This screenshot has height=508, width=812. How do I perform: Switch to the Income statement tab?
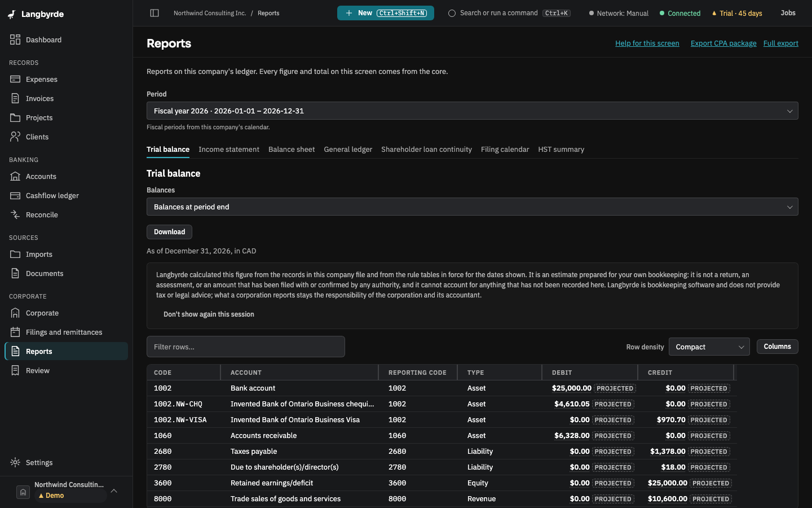click(229, 150)
